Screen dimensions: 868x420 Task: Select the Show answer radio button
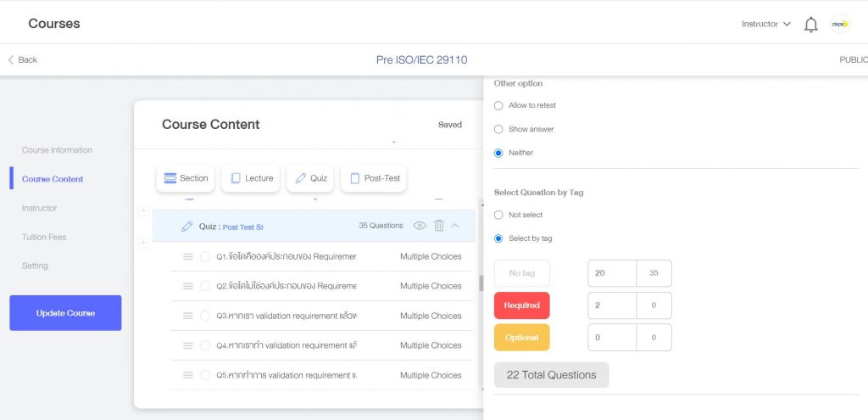[x=498, y=129]
